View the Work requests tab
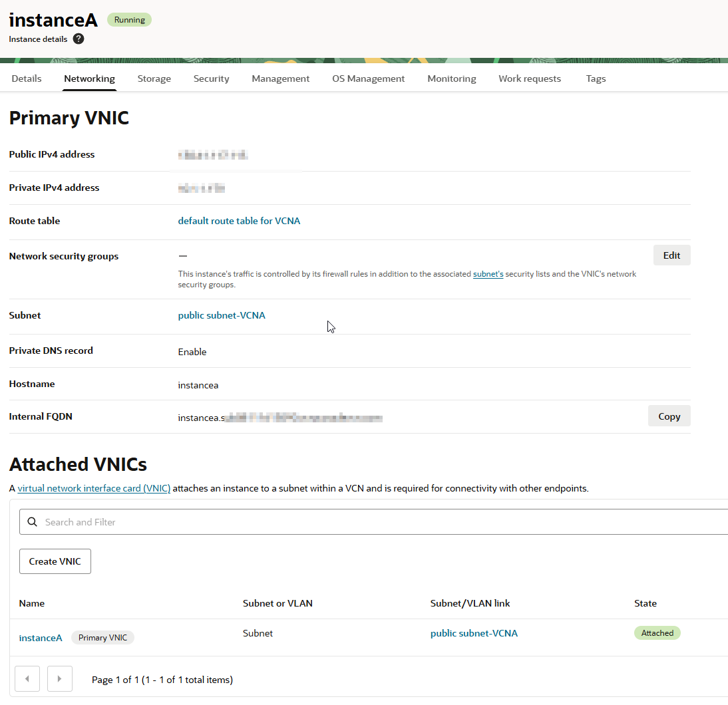728x705 pixels. [x=530, y=78]
